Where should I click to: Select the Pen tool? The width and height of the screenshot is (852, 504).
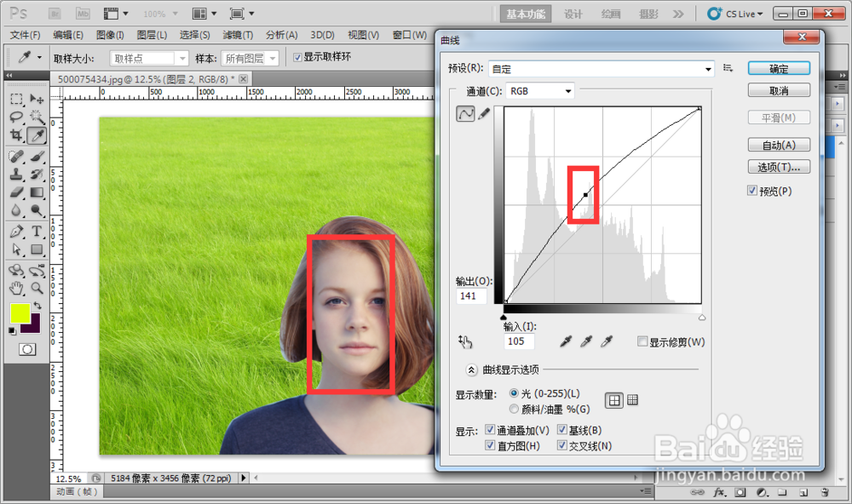[x=16, y=232]
